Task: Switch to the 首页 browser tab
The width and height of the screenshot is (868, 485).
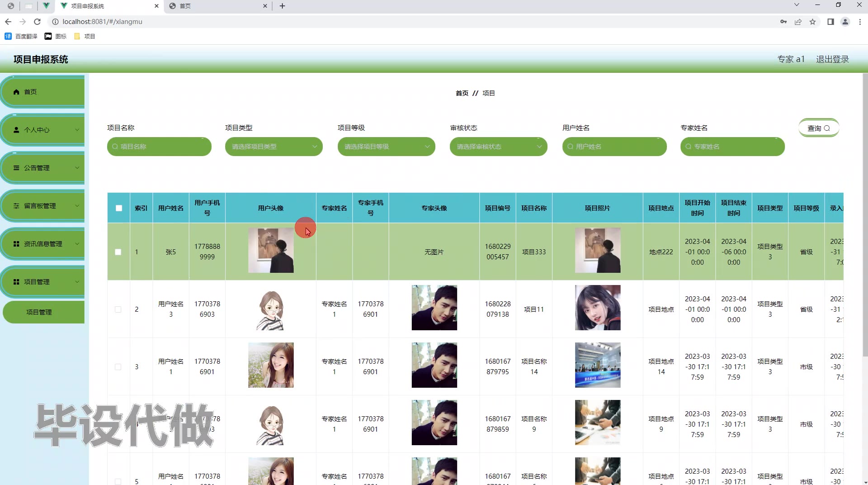Action: (x=218, y=6)
